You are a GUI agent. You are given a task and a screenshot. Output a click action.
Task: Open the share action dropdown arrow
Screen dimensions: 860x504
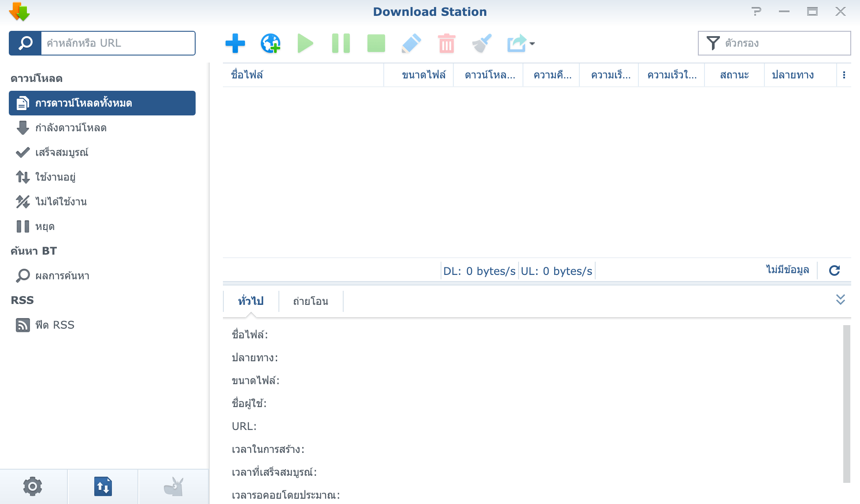pyautogui.click(x=532, y=43)
